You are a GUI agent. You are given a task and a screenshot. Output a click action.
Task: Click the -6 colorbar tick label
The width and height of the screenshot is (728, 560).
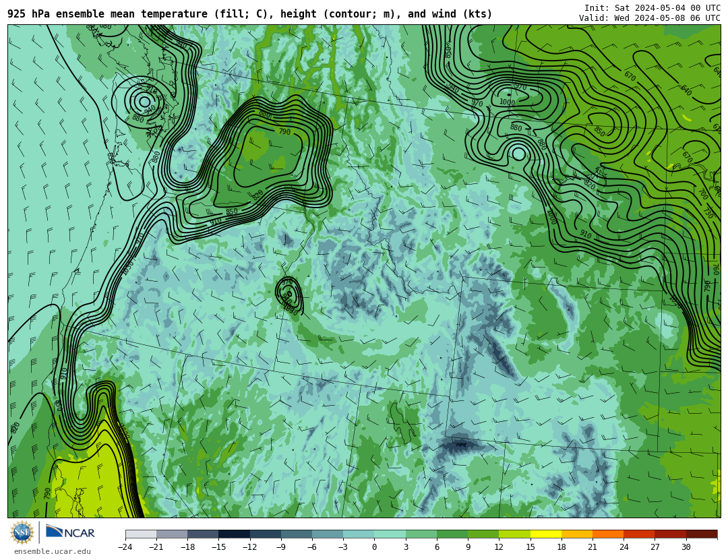coord(312,547)
